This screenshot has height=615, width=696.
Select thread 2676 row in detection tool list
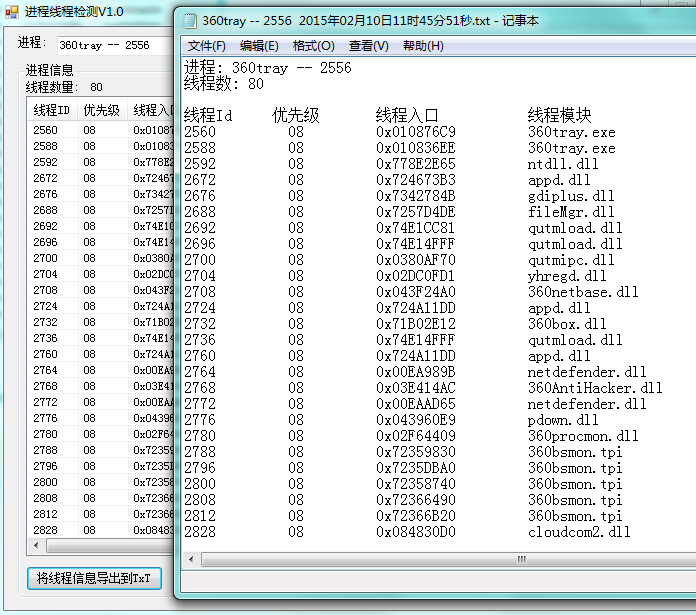101,194
